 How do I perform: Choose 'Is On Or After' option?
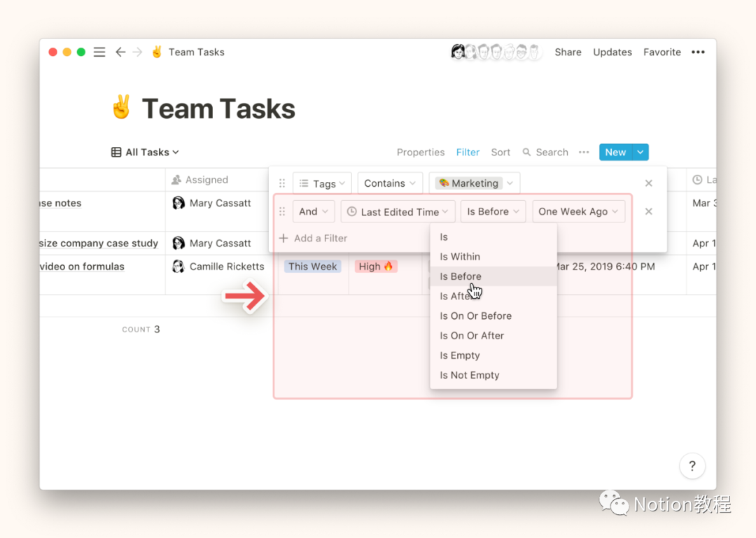pyautogui.click(x=472, y=336)
